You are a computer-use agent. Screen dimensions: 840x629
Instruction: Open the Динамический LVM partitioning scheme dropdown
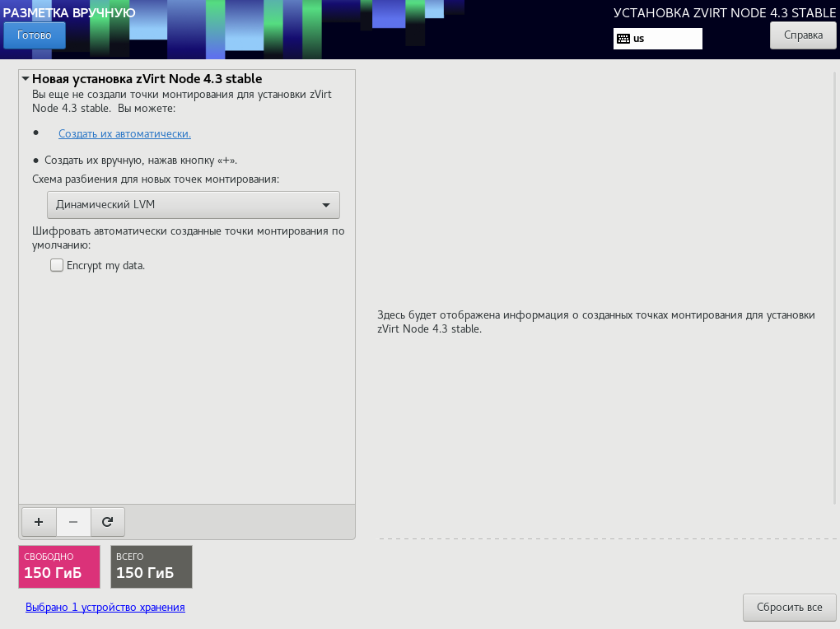(194, 205)
